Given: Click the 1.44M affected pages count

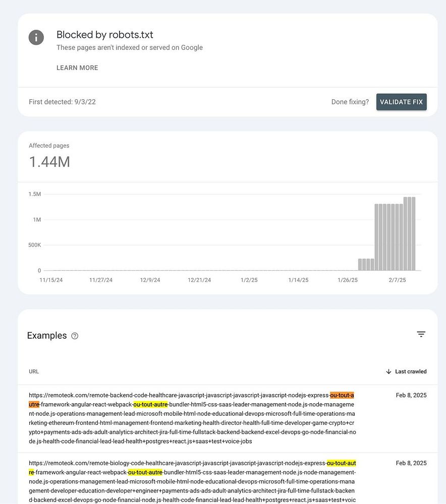Looking at the screenshot, I should [x=49, y=162].
